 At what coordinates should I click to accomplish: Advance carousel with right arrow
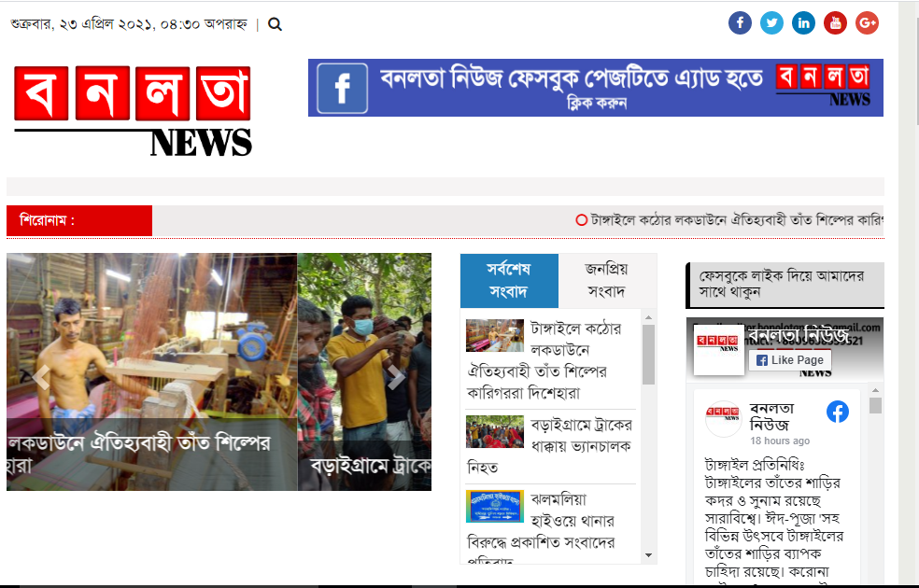tap(396, 377)
